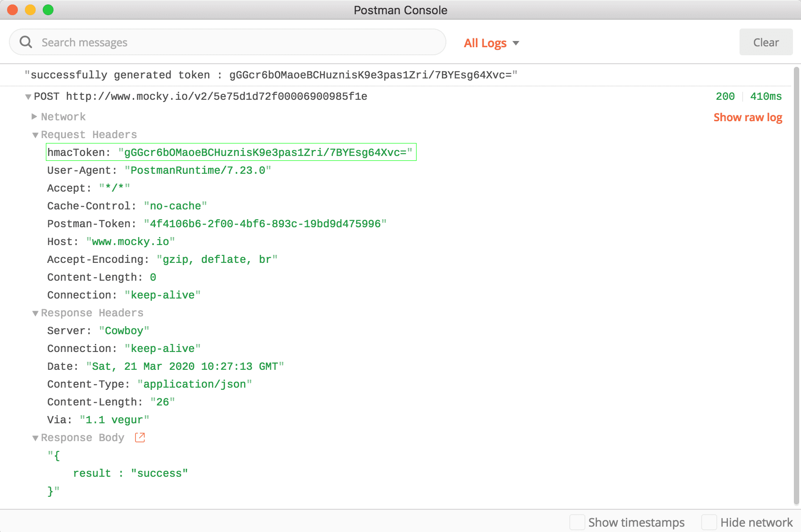This screenshot has height=532, width=801.
Task: Click the All Logs filter arrow icon
Action: (x=516, y=43)
